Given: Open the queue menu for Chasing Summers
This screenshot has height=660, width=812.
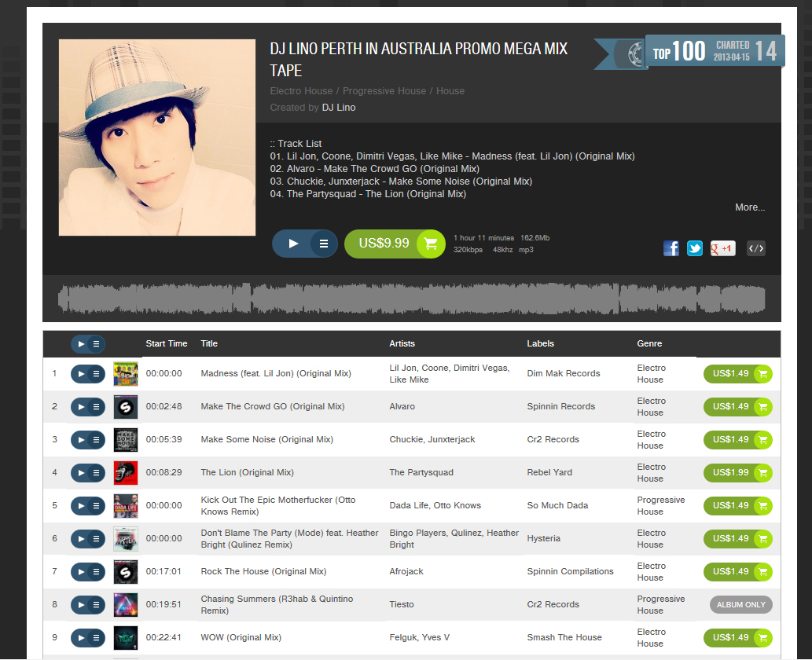Looking at the screenshot, I should coord(97,605).
